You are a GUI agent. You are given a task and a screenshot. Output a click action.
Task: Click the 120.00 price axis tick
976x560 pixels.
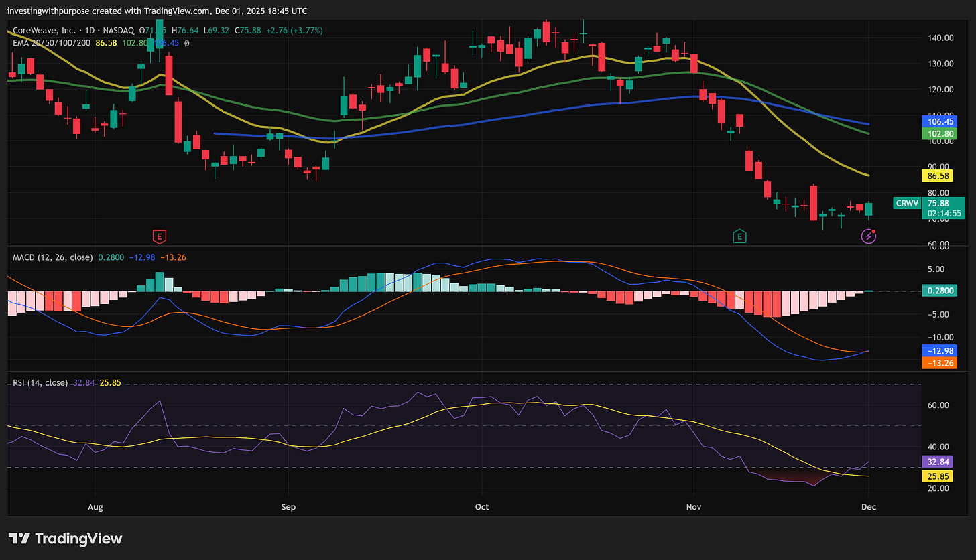pos(941,89)
